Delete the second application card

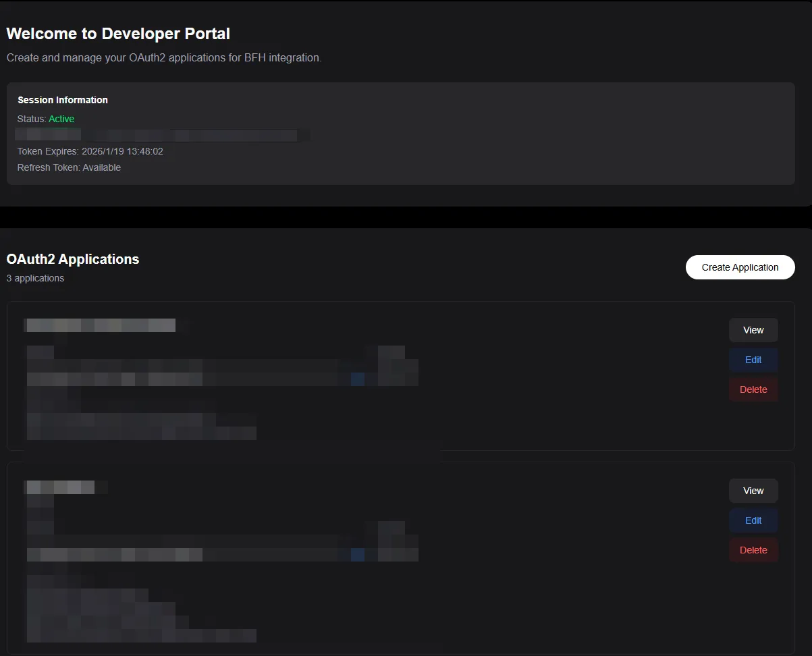753,550
